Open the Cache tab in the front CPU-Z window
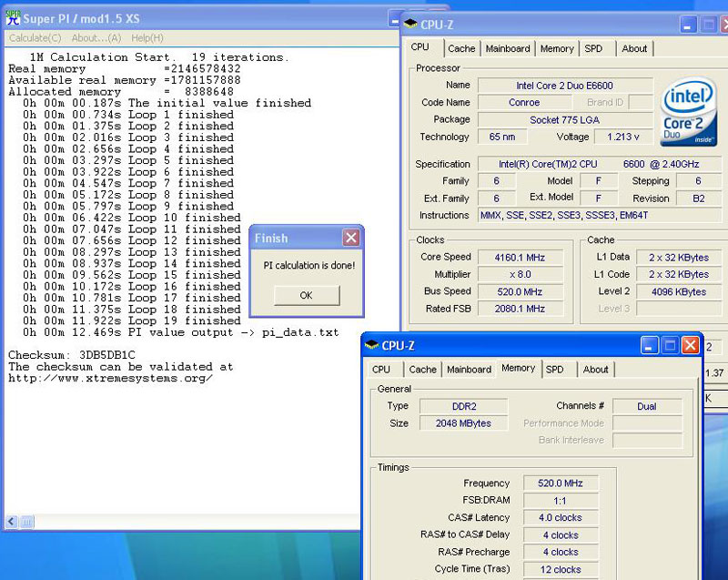This screenshot has width=728, height=580. pyautogui.click(x=422, y=369)
